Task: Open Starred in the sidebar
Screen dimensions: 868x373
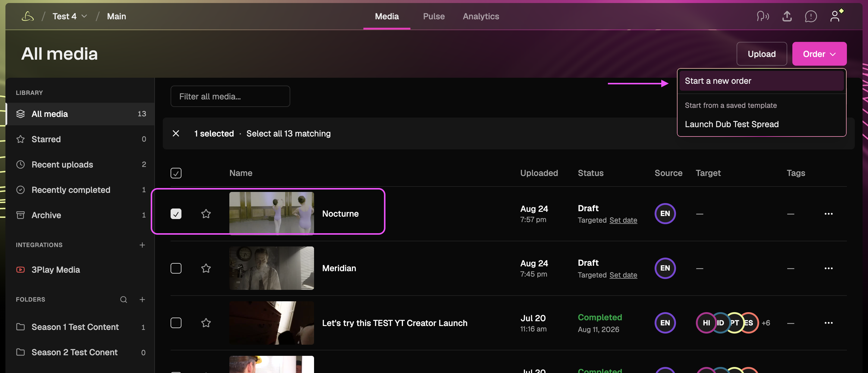Action: (80, 139)
